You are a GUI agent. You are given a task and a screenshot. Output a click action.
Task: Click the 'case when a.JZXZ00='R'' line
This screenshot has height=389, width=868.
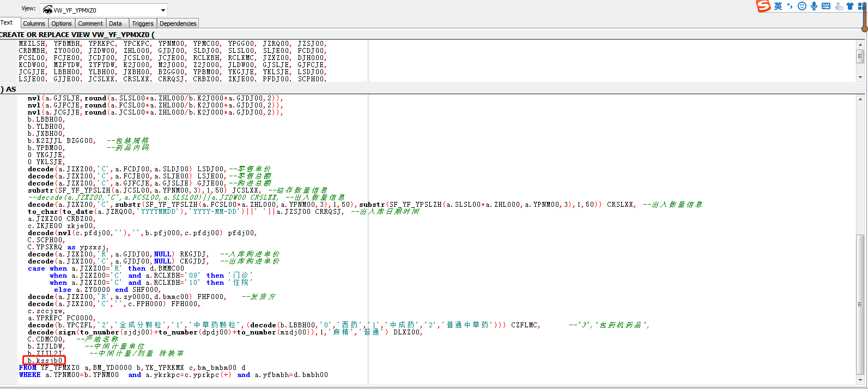[x=106, y=268]
